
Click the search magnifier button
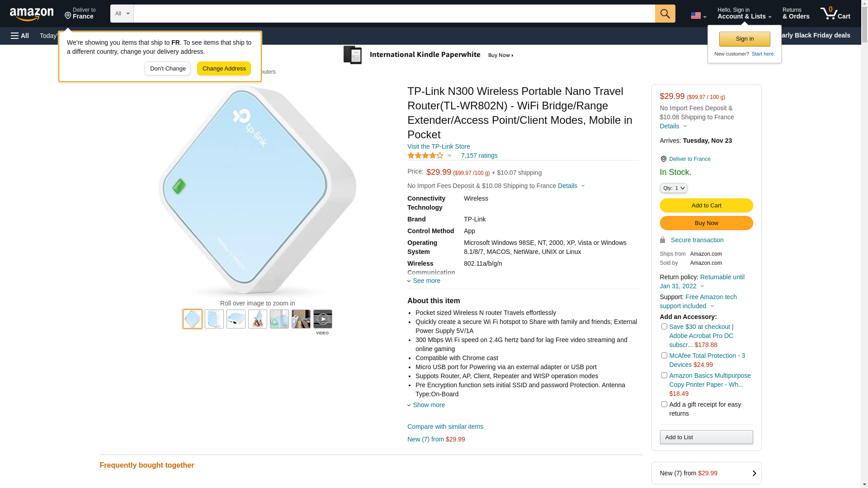(665, 14)
